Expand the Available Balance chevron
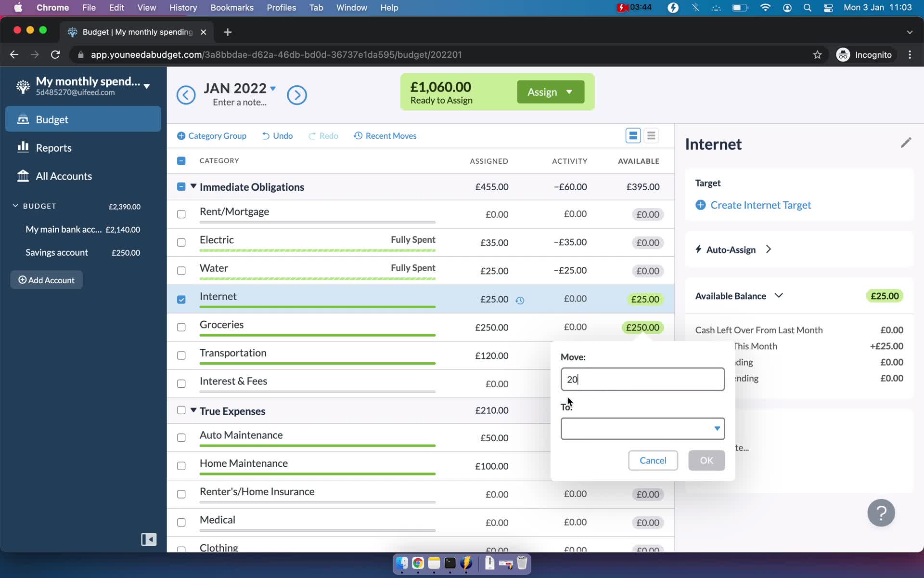The image size is (924, 578). click(778, 295)
